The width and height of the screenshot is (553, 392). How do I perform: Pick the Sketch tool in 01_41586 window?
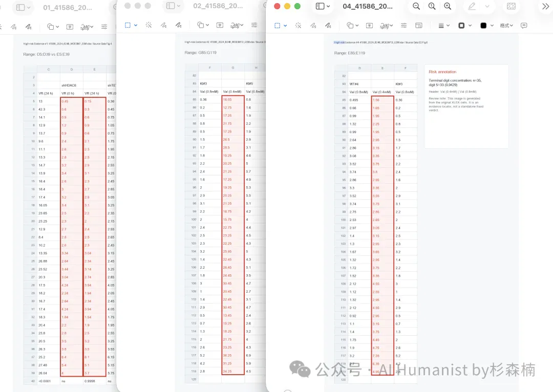click(14, 27)
